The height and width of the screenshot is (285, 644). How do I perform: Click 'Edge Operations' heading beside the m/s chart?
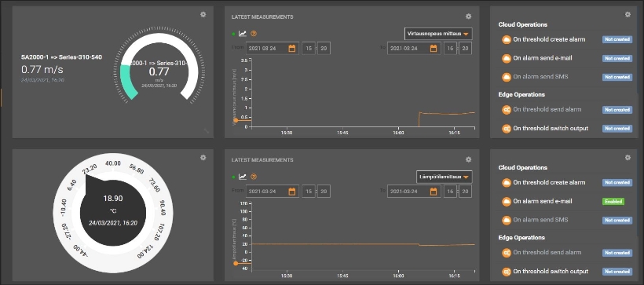[521, 94]
